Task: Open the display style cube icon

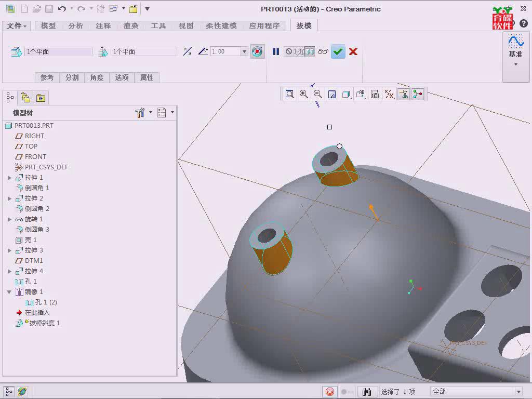Action: (x=347, y=94)
